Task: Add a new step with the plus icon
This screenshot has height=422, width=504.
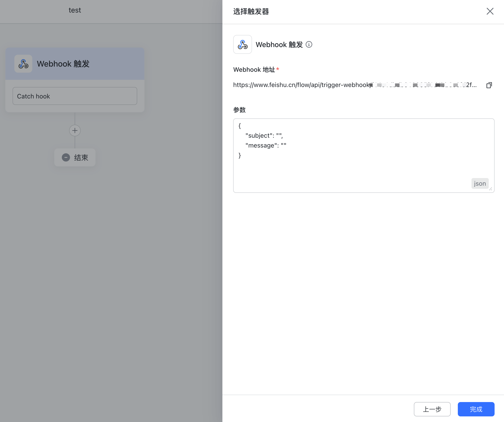Action: point(75,130)
